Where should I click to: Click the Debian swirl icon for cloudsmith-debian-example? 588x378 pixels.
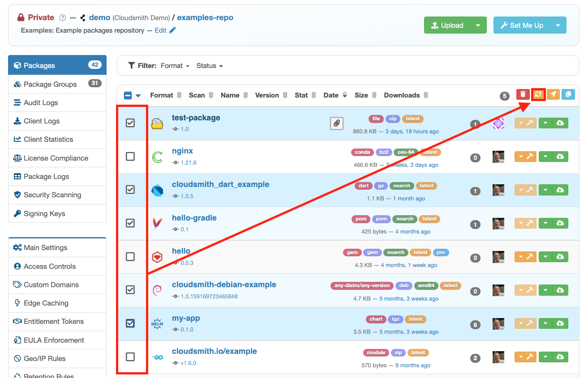coord(157,290)
